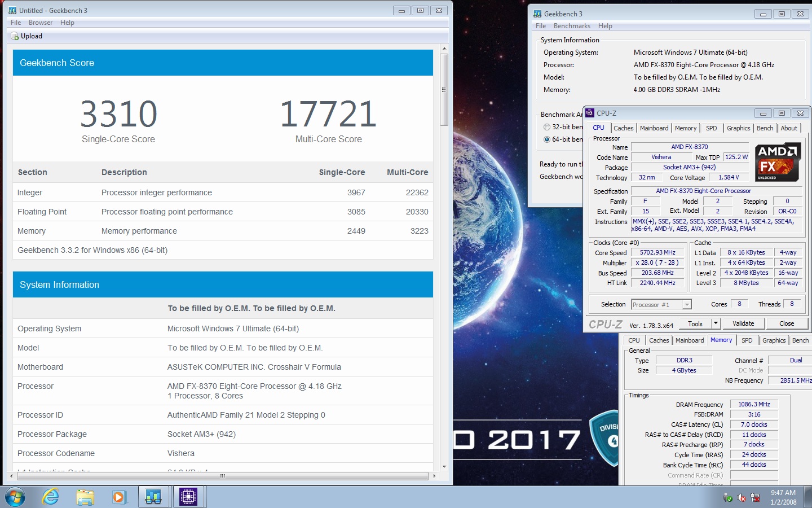Click the scroll up arrow in Geekbench results
Screen dimensions: 812x508
pos(444,49)
